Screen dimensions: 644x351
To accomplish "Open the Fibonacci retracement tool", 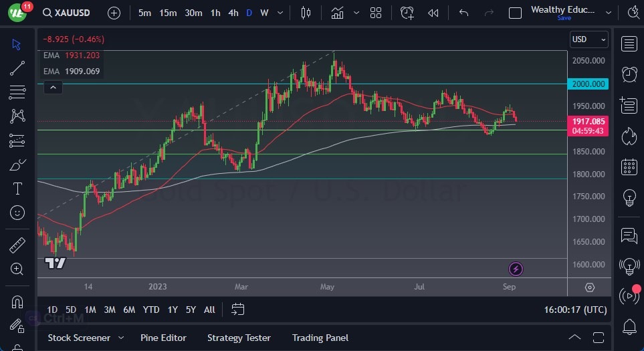I will tap(17, 92).
